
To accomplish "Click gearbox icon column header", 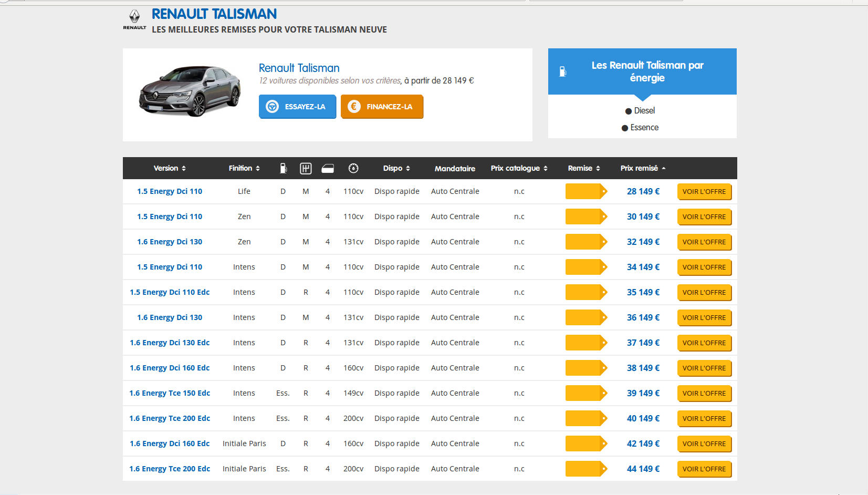I will tap(306, 168).
